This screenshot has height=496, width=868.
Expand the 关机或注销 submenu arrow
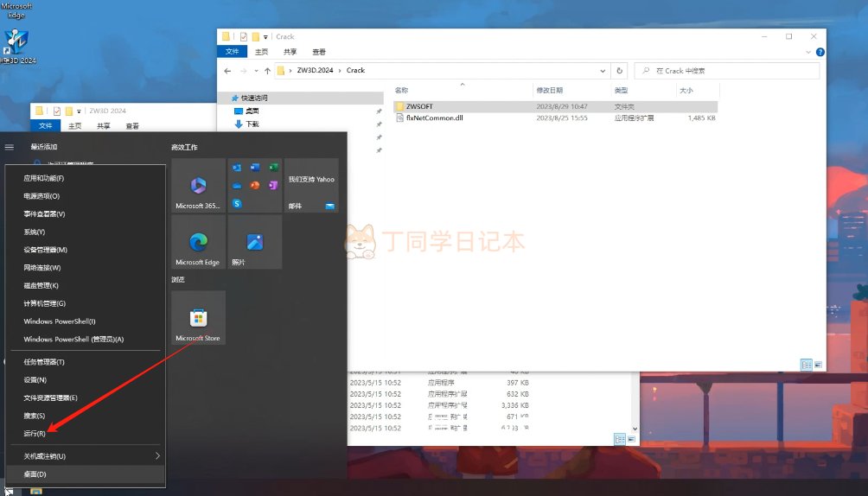(157, 455)
